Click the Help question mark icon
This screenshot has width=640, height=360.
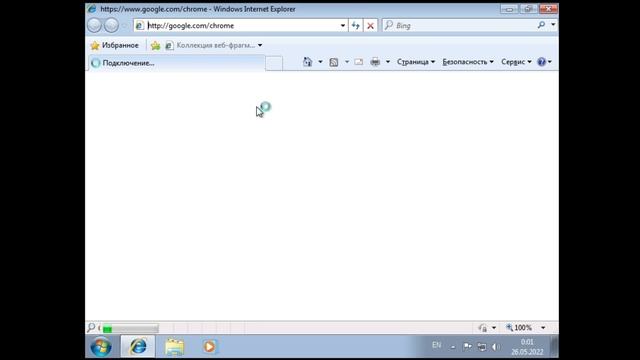click(541, 62)
